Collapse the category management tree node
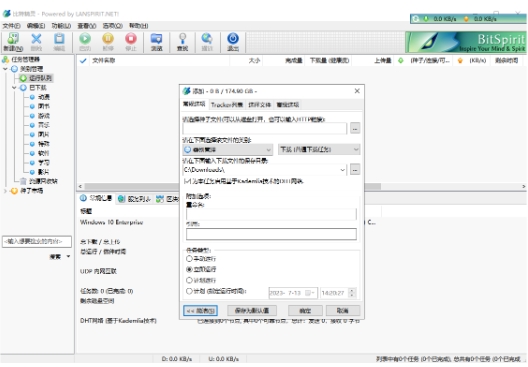 pos(5,69)
